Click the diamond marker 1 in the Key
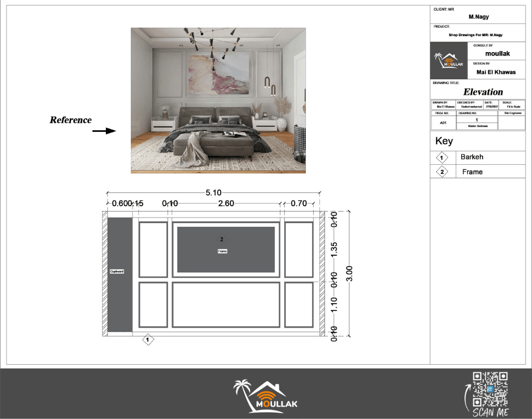532x419 pixels. tap(441, 158)
